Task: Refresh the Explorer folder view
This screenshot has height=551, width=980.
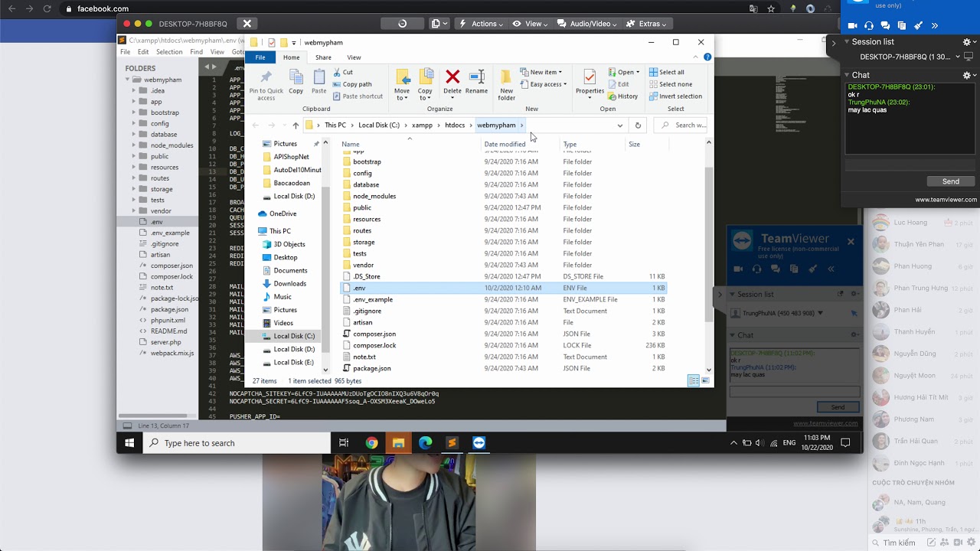Action: (638, 126)
